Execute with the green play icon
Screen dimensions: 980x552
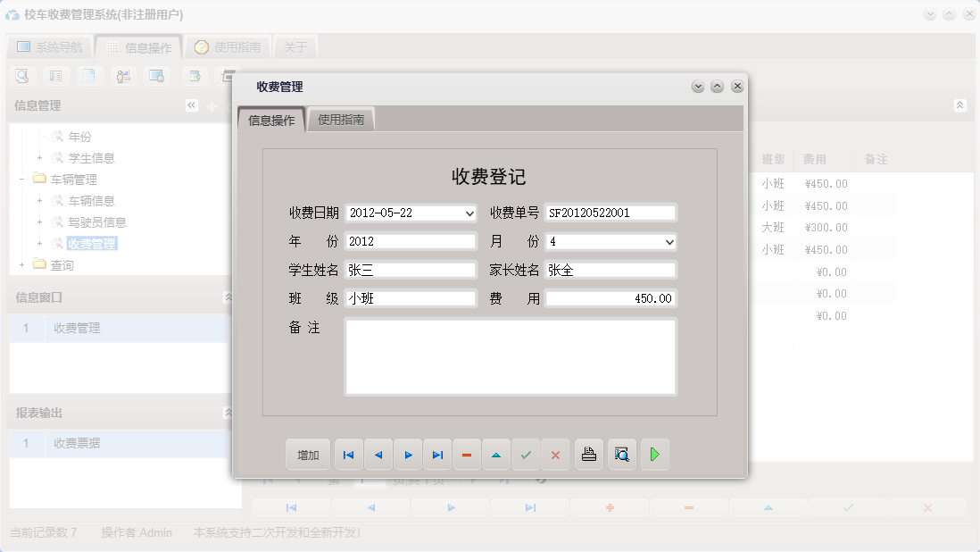(654, 455)
